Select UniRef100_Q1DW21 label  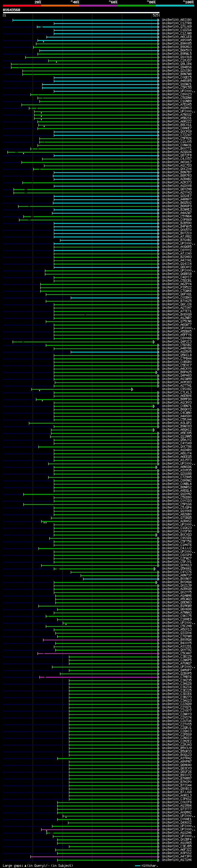177,85
